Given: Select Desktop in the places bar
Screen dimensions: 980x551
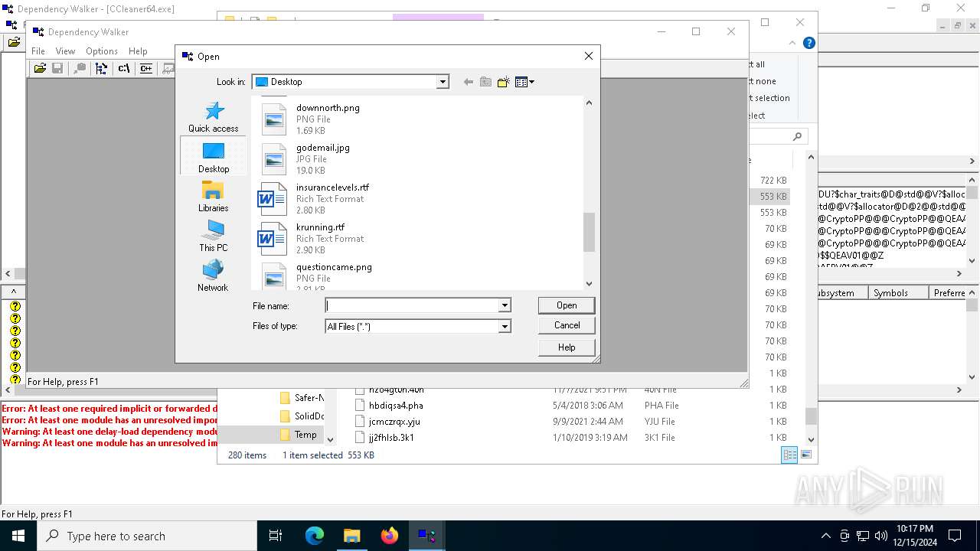Looking at the screenshot, I should tap(214, 156).
